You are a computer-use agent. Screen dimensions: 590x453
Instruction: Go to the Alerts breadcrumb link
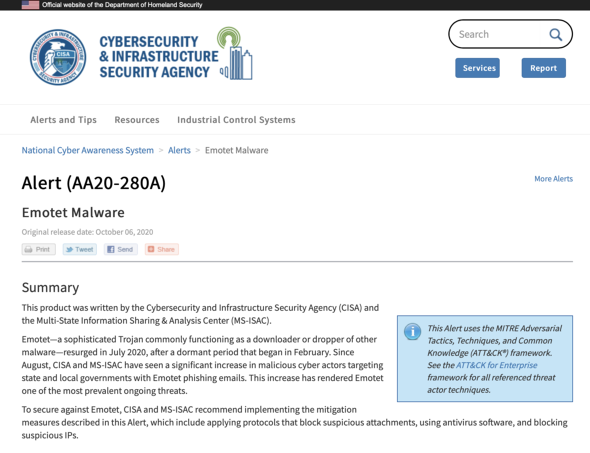coord(179,150)
